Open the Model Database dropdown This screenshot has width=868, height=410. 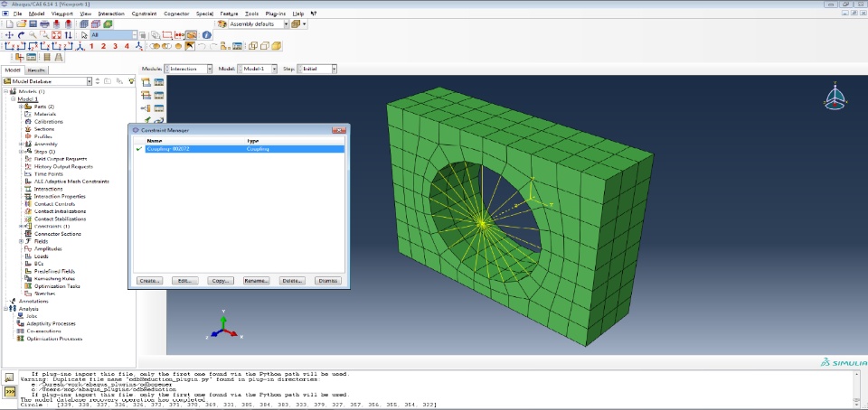pyautogui.click(x=47, y=81)
